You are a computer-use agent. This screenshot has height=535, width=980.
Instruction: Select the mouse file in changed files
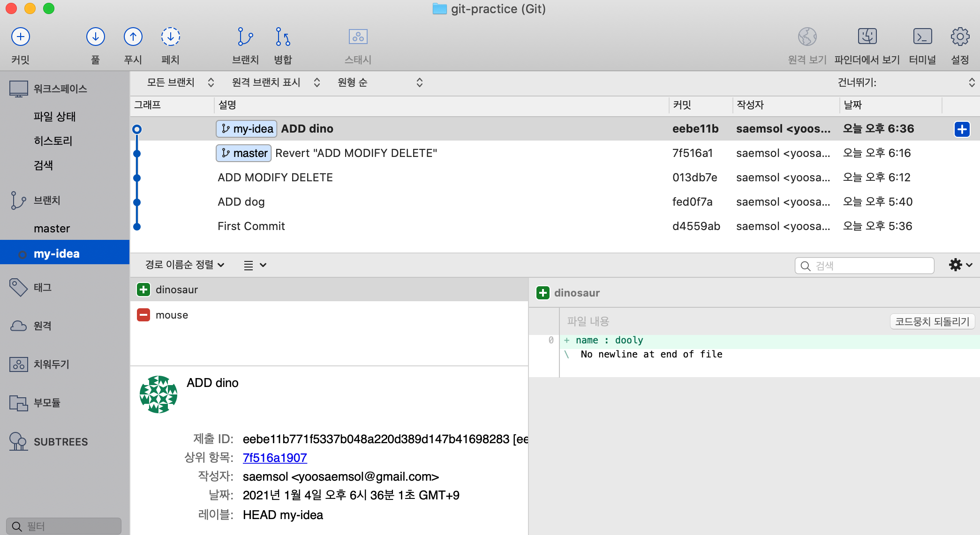pyautogui.click(x=329, y=315)
